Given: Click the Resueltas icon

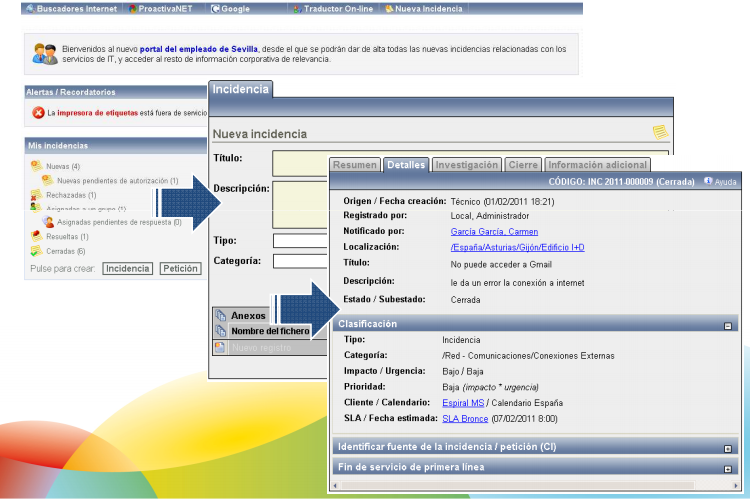Looking at the screenshot, I should point(36,236).
